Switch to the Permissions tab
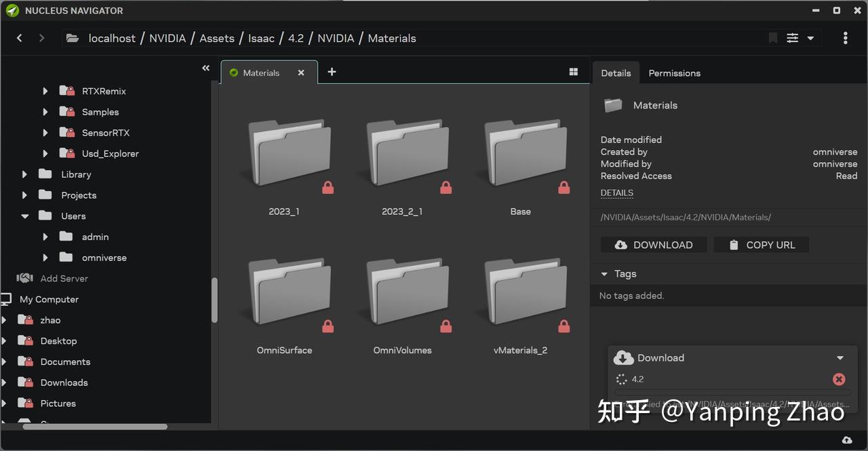868x451 pixels. (x=674, y=73)
